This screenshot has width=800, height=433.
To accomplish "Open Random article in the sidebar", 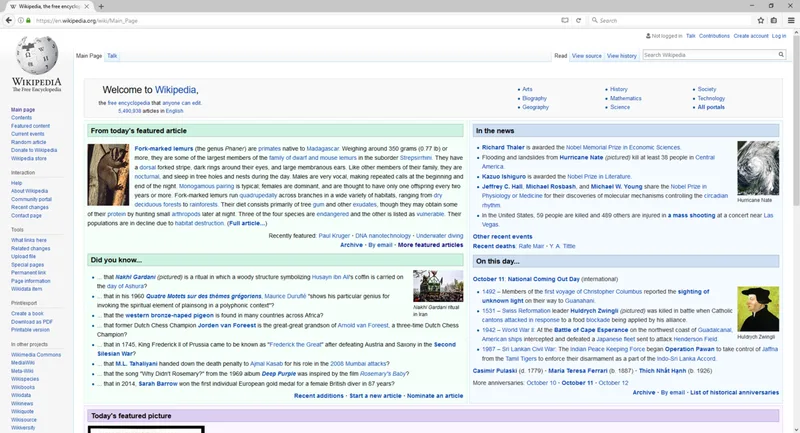I will pos(29,142).
